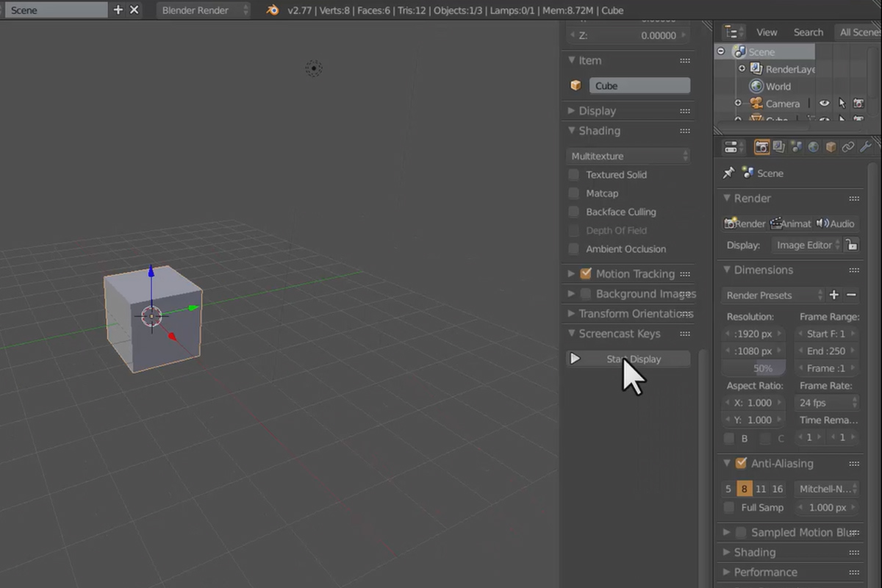Add a render preset with plus icon
The image size is (882, 588).
pyautogui.click(x=833, y=295)
